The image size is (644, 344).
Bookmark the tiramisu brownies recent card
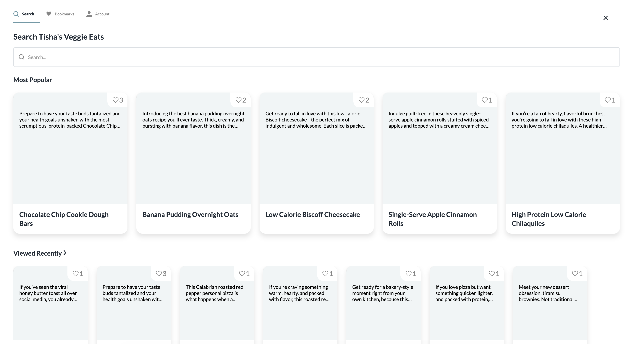coord(575,274)
